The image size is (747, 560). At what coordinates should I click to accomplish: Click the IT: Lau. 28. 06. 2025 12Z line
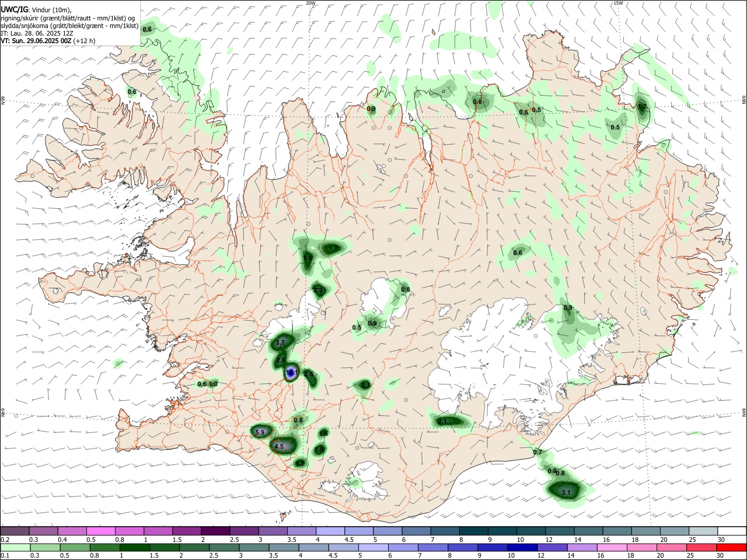click(x=37, y=33)
